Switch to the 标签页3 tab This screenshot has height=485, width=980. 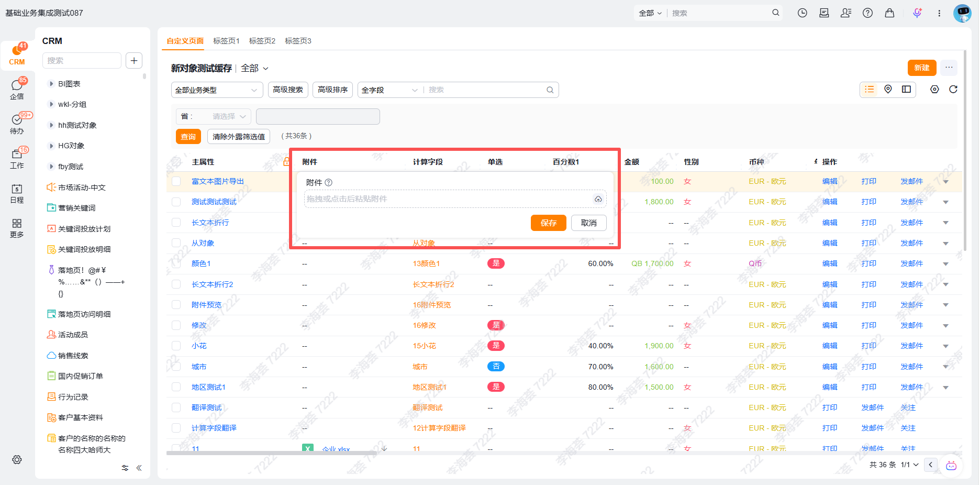(298, 41)
